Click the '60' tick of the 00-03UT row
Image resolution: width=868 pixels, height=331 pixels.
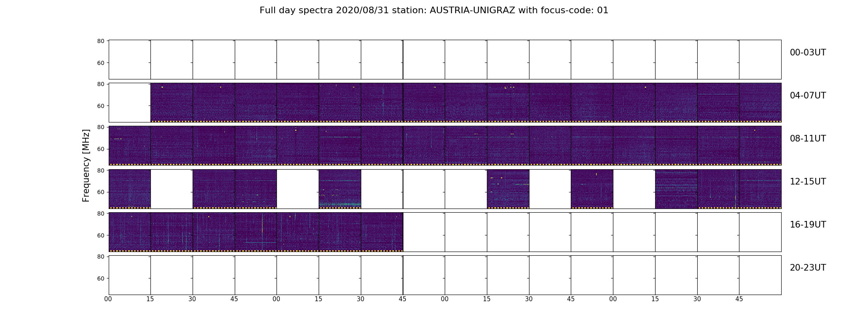100,63
